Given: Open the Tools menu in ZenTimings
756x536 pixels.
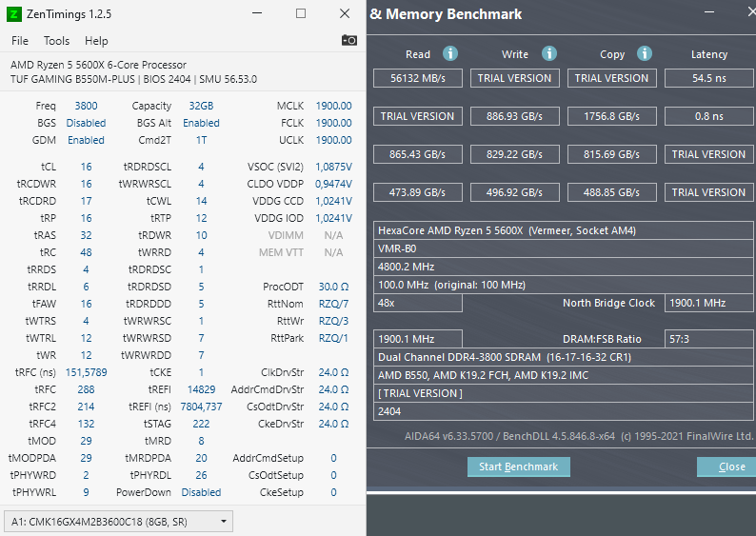Looking at the screenshot, I should [x=56, y=41].
